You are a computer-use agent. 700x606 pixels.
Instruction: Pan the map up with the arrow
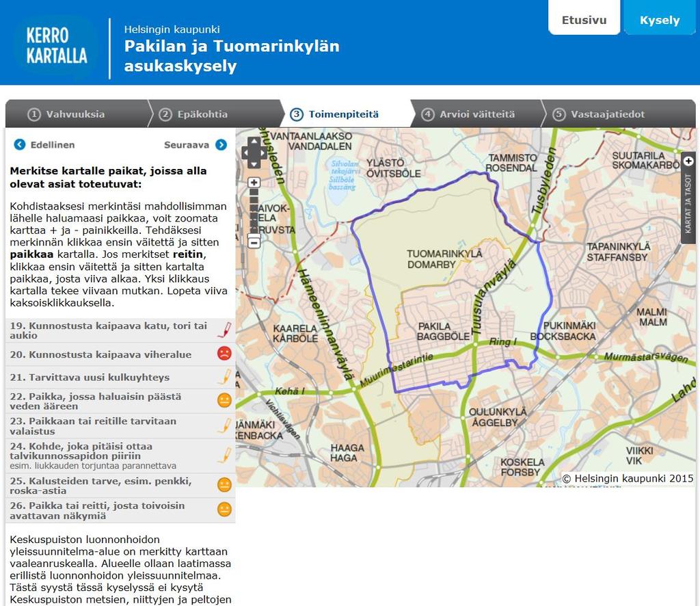[x=254, y=142]
